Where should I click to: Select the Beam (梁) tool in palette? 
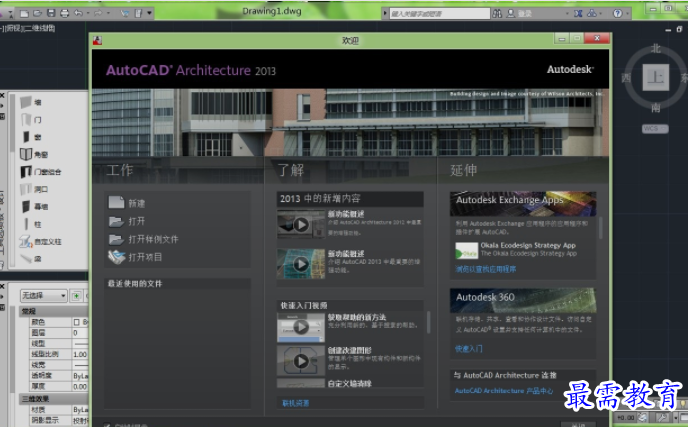[x=31, y=258]
